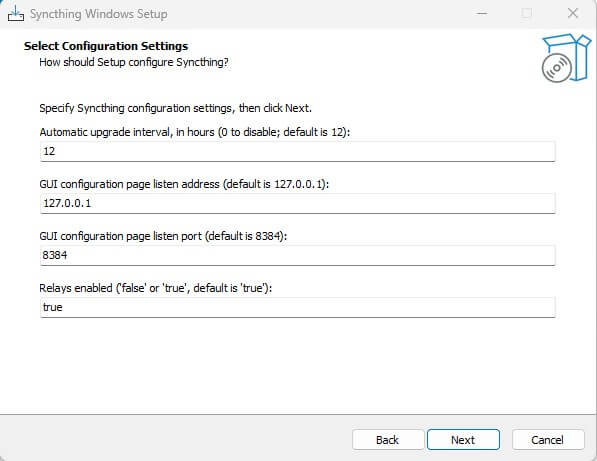Click the Relays enabled label text
Viewport: 597px width, 461px height.
pyautogui.click(x=155, y=288)
